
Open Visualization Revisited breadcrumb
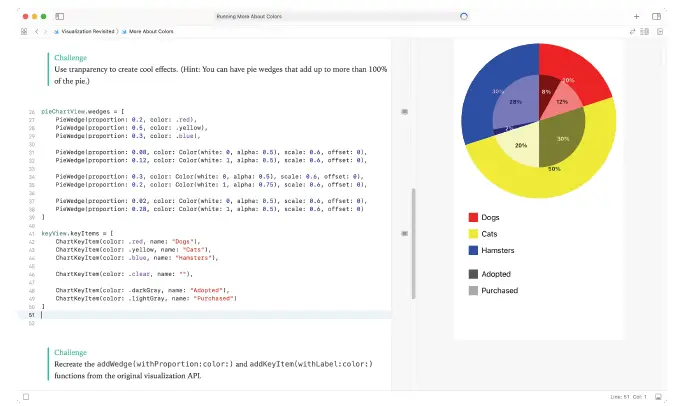88,31
